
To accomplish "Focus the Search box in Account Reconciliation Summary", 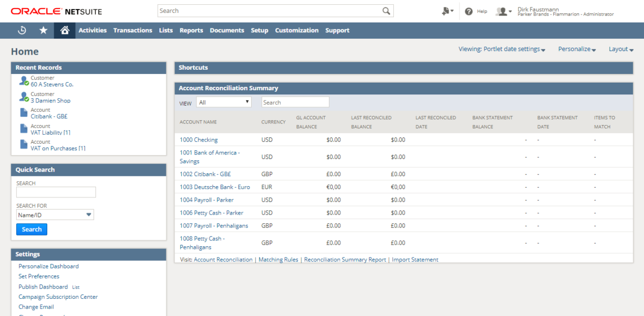I will click(295, 102).
